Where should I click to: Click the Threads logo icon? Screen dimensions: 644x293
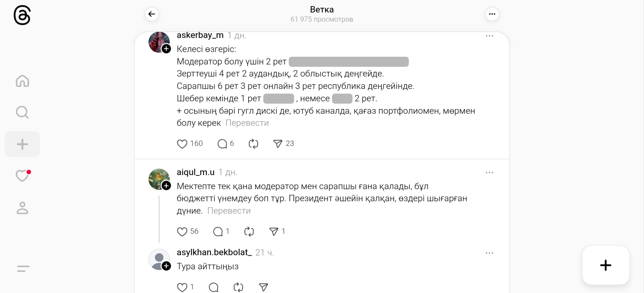coord(22,15)
